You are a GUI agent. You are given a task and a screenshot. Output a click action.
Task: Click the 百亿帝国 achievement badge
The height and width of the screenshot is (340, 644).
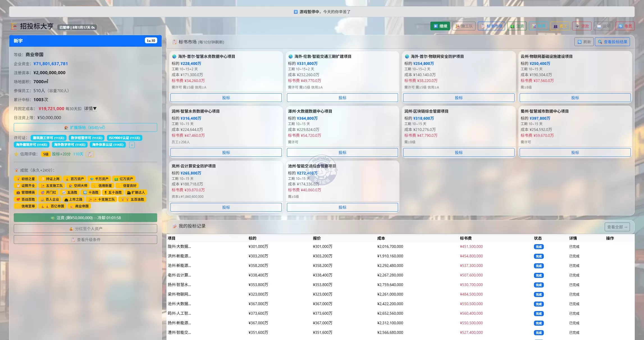pyautogui.click(x=52, y=206)
